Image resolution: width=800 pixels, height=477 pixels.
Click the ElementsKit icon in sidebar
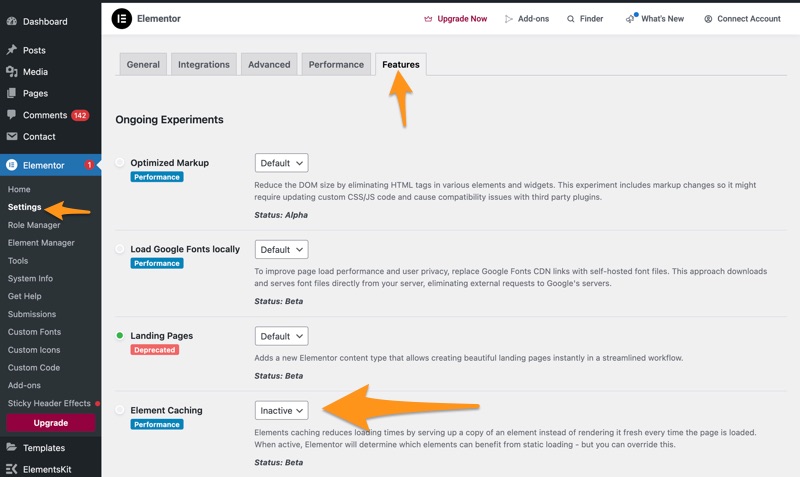[x=12, y=469]
